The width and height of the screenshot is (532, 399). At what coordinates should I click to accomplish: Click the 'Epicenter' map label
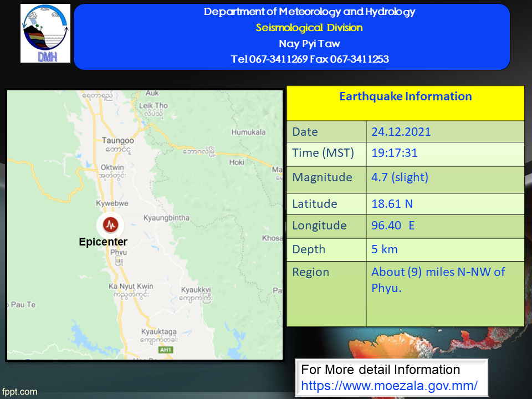click(x=103, y=242)
